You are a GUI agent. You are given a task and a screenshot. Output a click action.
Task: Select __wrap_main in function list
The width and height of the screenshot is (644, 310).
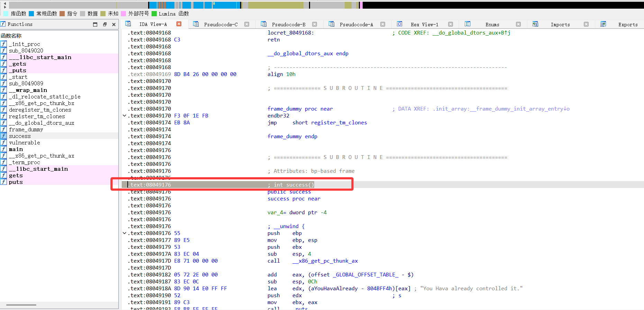click(x=28, y=90)
